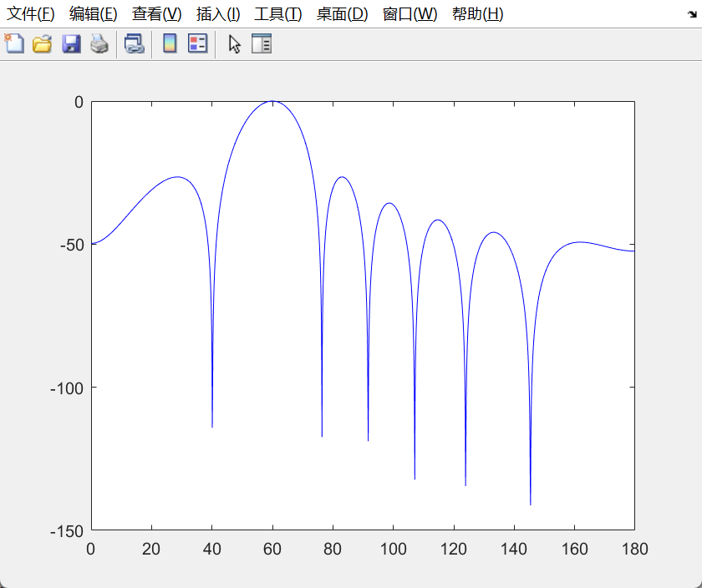Insert a legend using the toolbar icon

(197, 44)
